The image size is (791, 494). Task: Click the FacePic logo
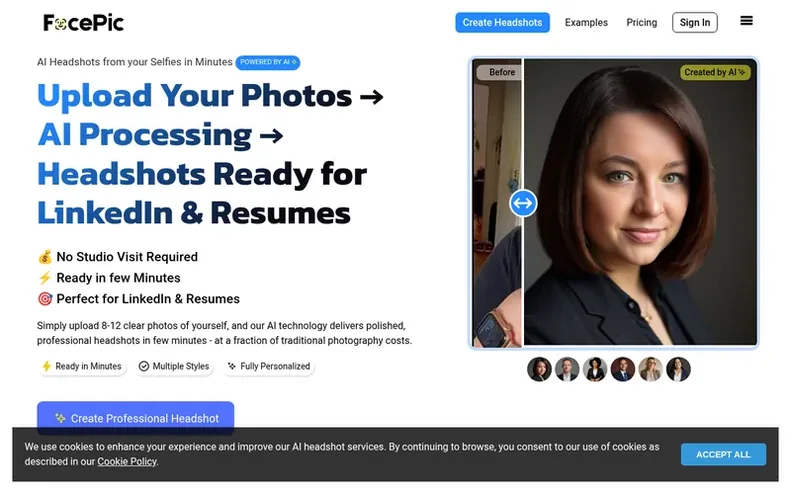pos(83,23)
